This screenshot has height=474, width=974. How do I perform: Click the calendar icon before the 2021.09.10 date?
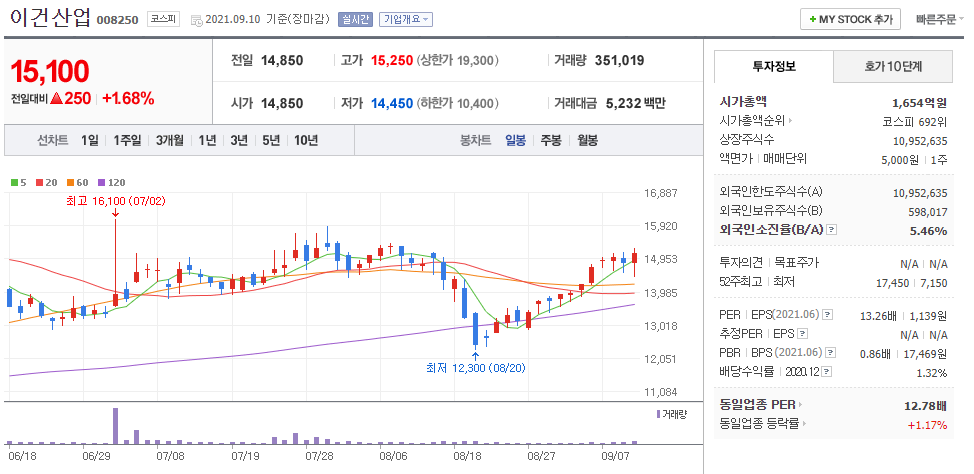[196, 20]
